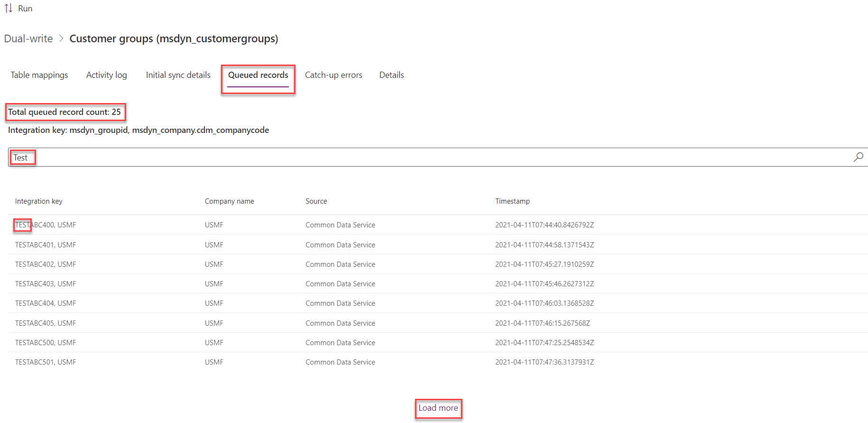Viewport: 868px width, 423px height.
Task: View the Catch-up errors tab
Action: (x=333, y=75)
